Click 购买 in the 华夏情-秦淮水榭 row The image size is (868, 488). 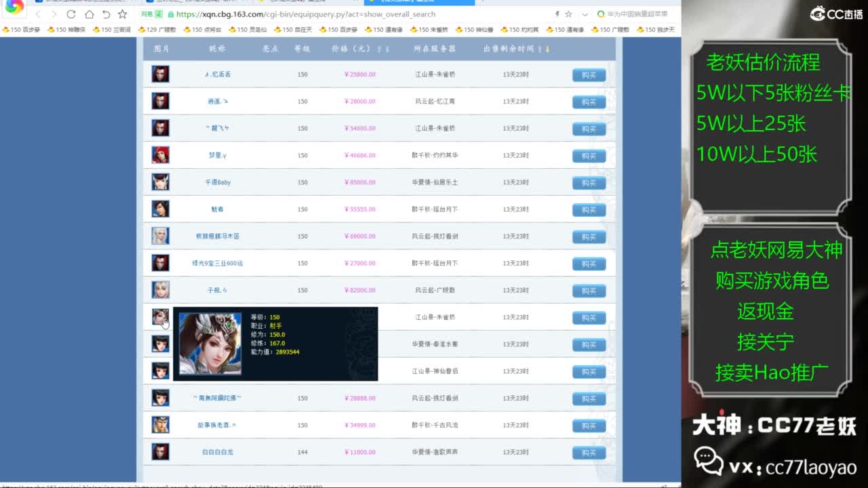coord(589,345)
